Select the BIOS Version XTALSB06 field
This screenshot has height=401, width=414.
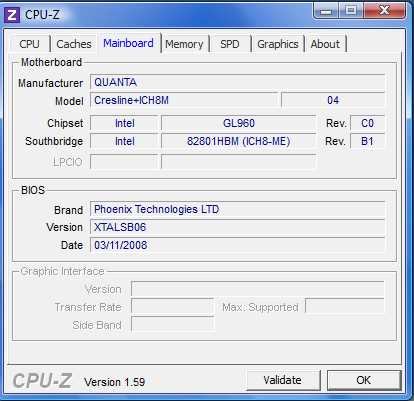[x=237, y=227]
